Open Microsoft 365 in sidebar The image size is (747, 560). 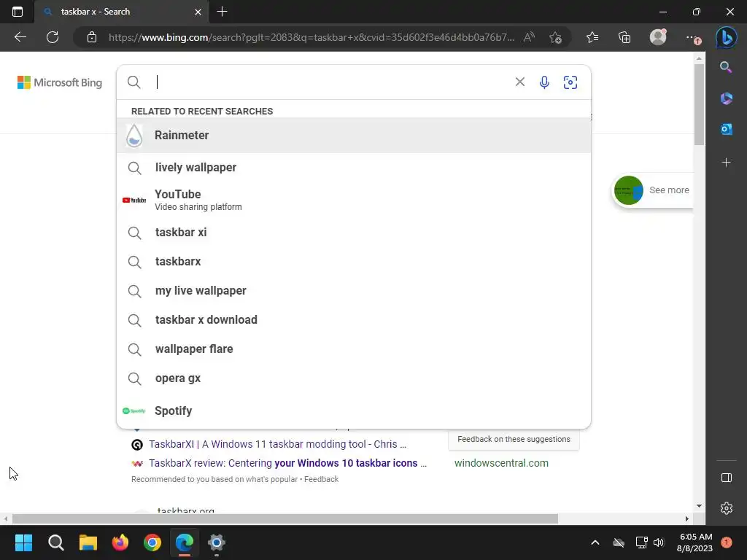coord(726,98)
